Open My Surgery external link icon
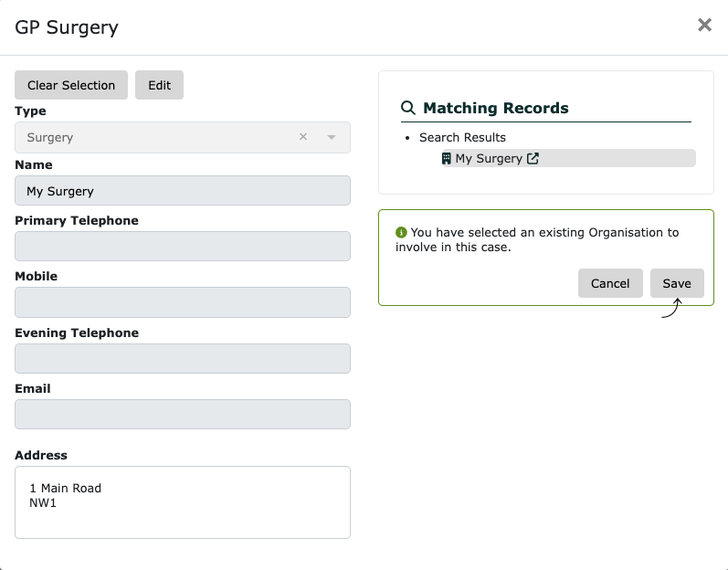The width and height of the screenshot is (728, 570). pyautogui.click(x=533, y=158)
